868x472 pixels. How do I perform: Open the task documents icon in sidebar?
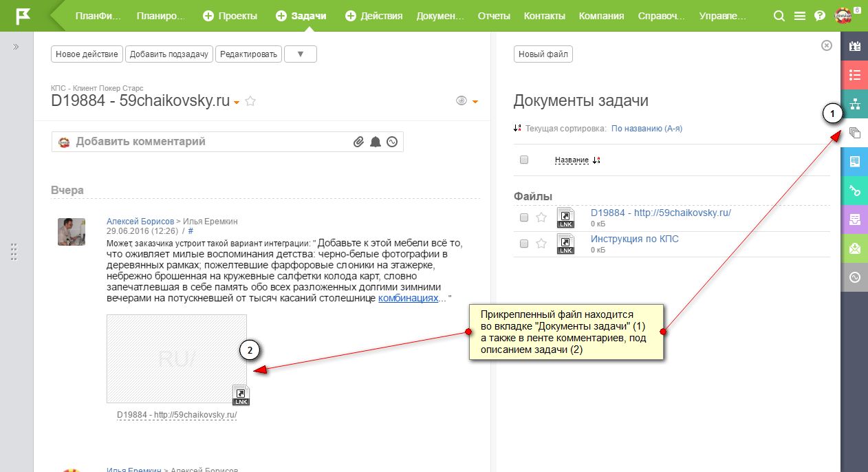855,133
